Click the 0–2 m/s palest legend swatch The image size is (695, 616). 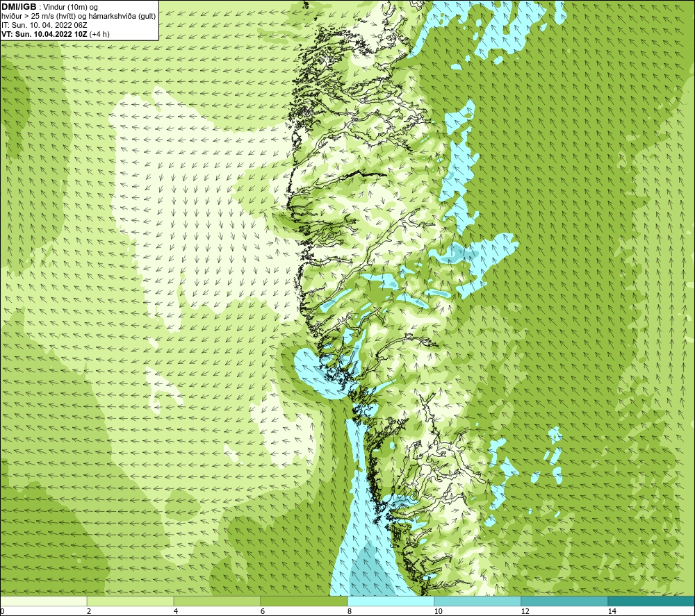43,601
